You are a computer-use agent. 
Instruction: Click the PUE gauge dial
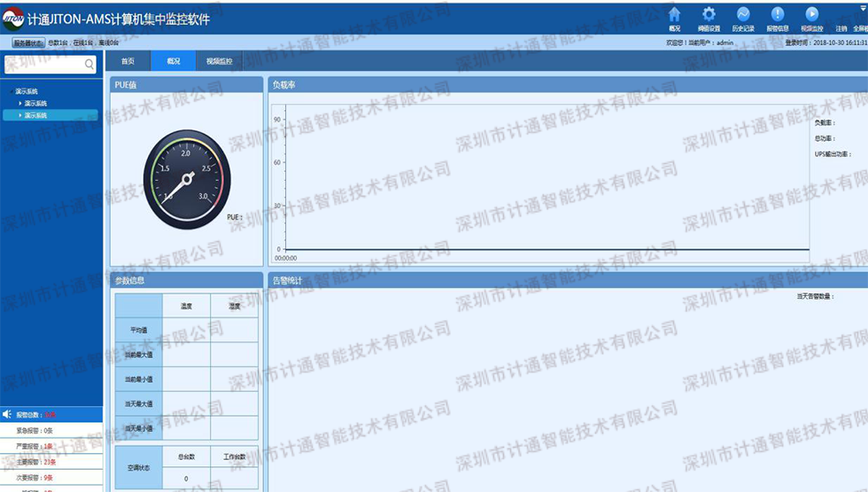click(x=186, y=178)
